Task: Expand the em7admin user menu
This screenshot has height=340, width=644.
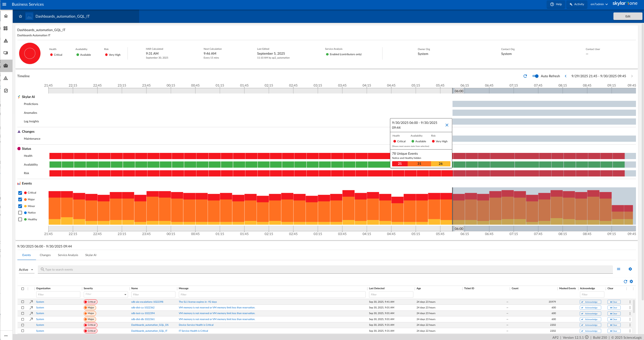Action: pos(599,4)
